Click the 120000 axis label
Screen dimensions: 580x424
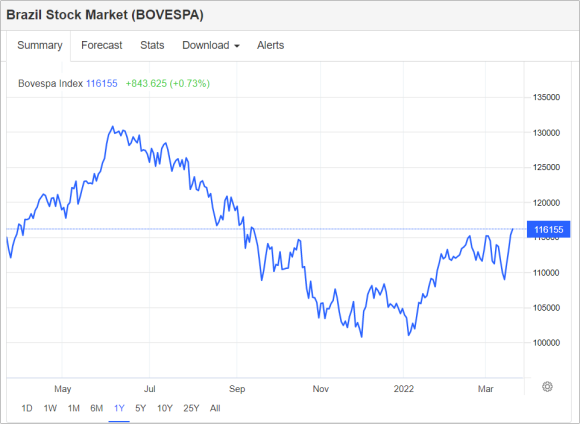[x=546, y=203]
